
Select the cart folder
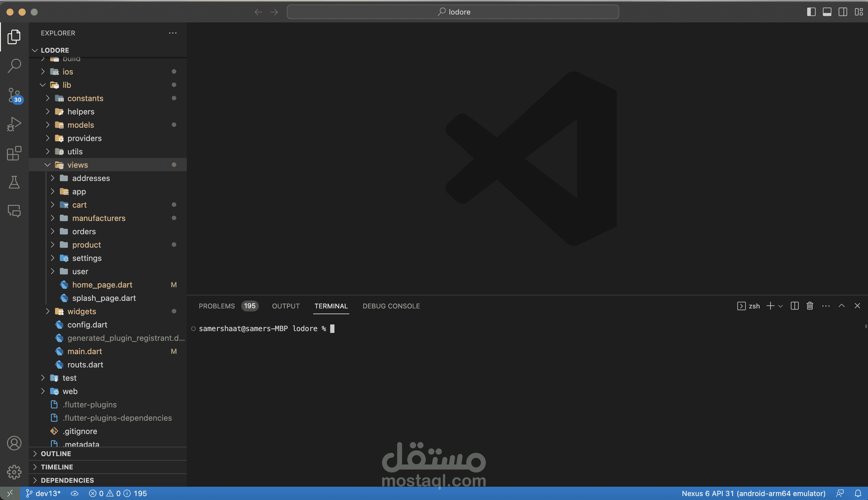click(x=108, y=205)
